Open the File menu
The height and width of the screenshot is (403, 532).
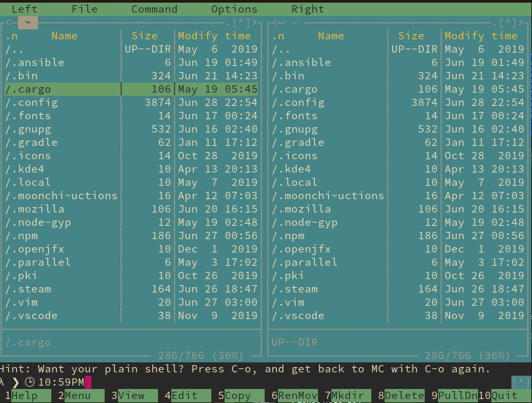point(85,9)
